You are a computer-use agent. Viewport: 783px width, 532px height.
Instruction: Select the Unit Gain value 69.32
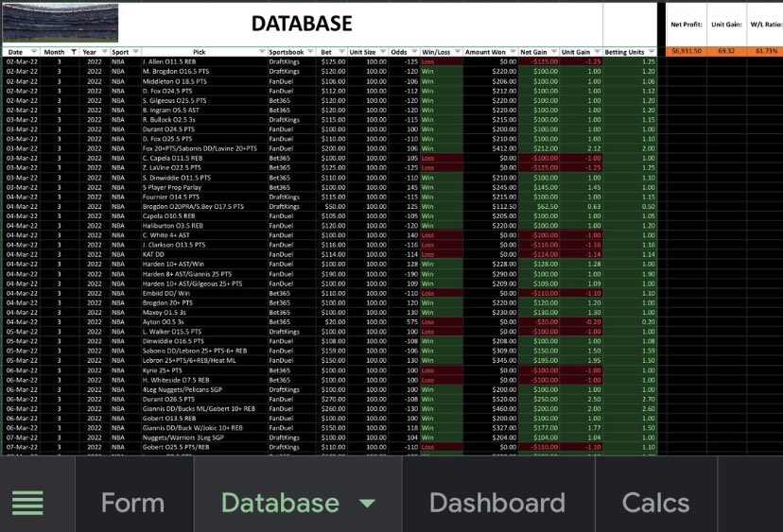point(726,51)
